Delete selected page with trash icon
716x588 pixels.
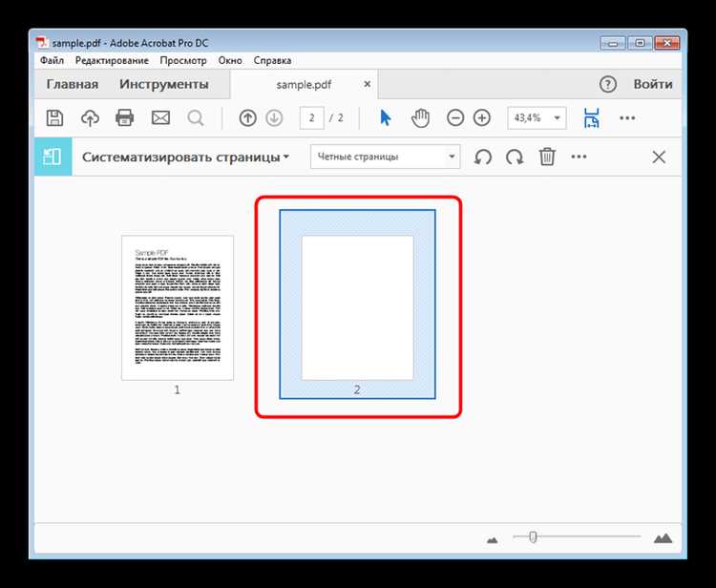[x=547, y=157]
